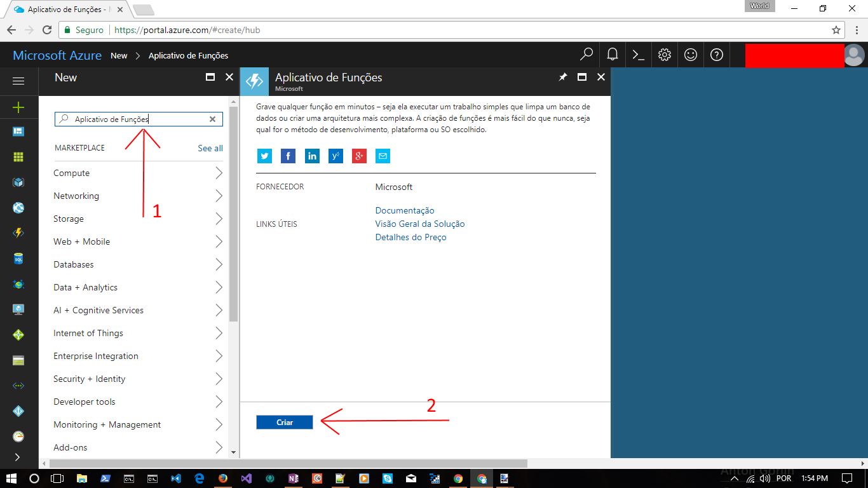Screen dimensions: 868x488
Task: Click the Azure portal search magnifier icon
Action: 587,55
